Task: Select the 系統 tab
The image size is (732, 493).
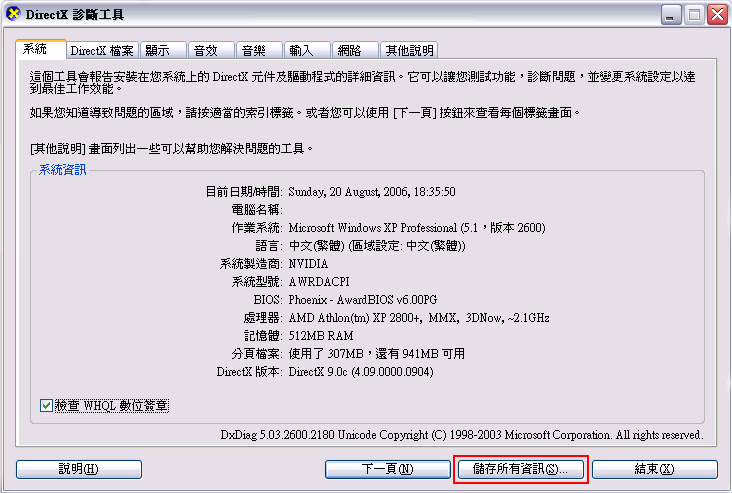Action: point(41,49)
